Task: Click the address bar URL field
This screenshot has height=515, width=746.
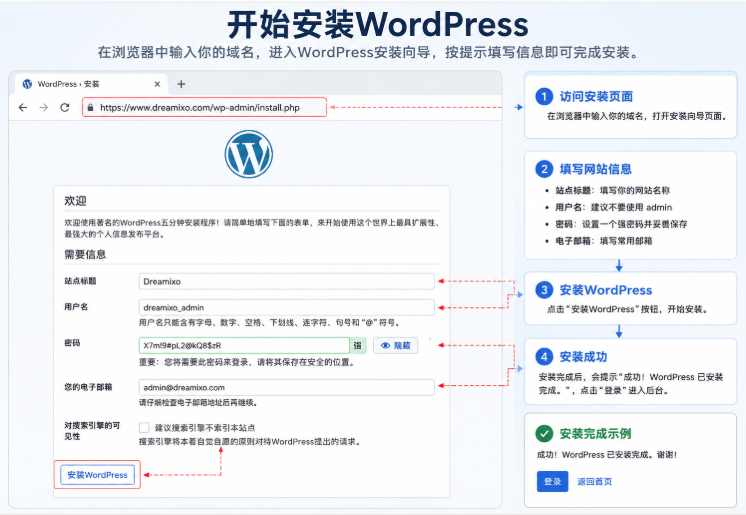Action: (x=205, y=108)
